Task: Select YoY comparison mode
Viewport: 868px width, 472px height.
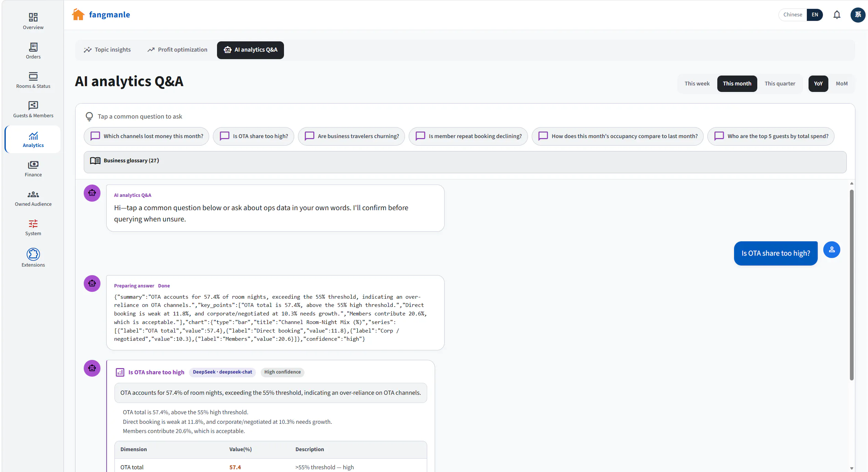Action: (818, 83)
